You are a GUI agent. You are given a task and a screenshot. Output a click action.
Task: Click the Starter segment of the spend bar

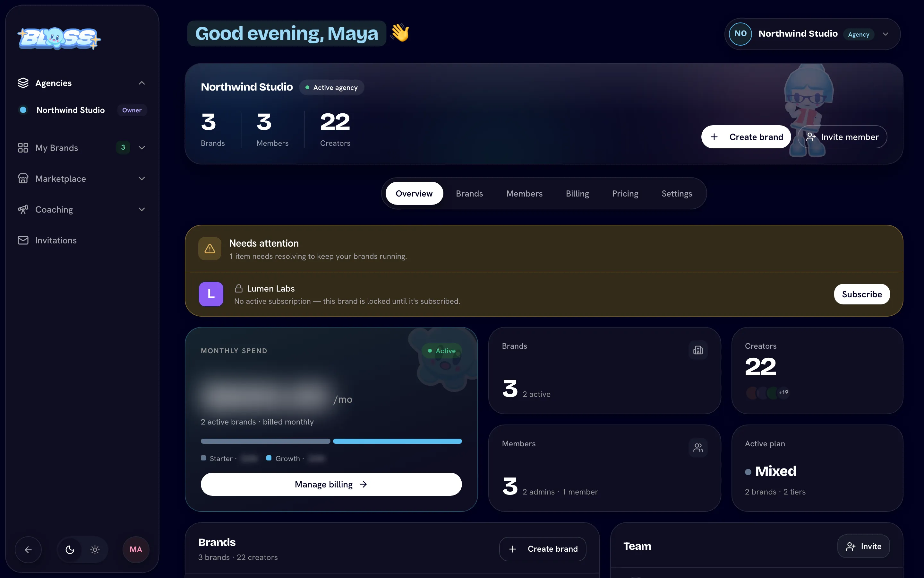click(x=265, y=441)
